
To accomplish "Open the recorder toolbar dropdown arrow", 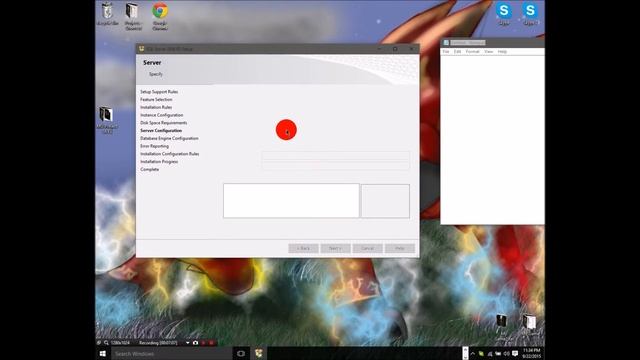I will pyautogui.click(x=187, y=343).
